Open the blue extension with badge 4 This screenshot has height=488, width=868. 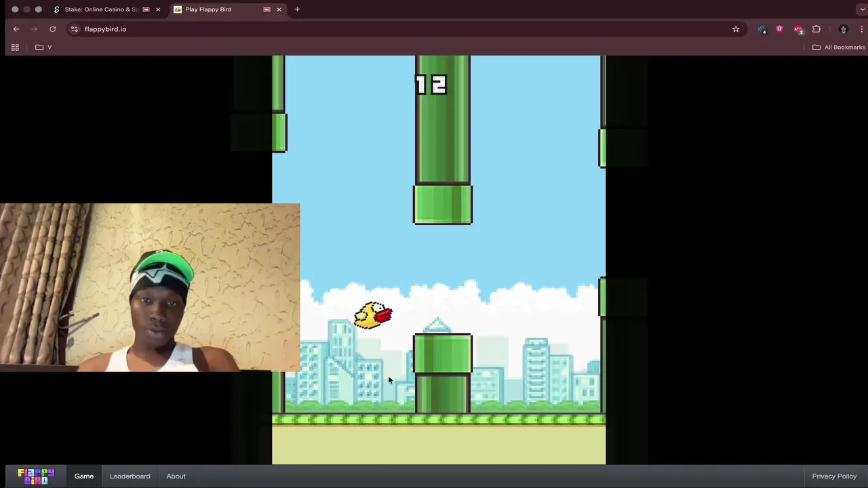click(762, 29)
